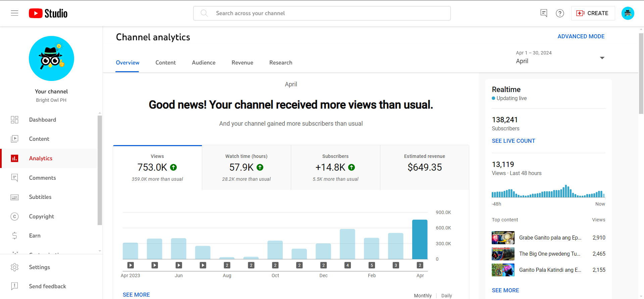Image resolution: width=644 pixels, height=299 pixels.
Task: Switch to the Content analytics tab
Action: point(166,62)
